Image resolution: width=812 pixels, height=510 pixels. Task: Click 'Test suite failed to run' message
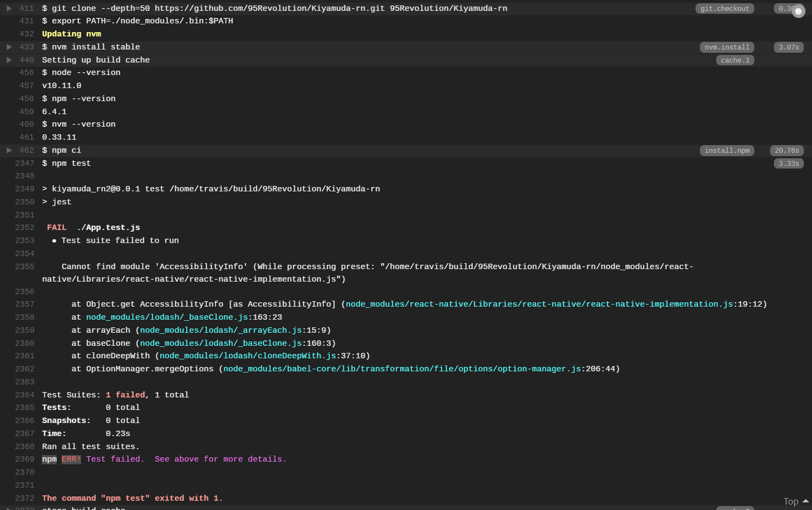[120, 240]
